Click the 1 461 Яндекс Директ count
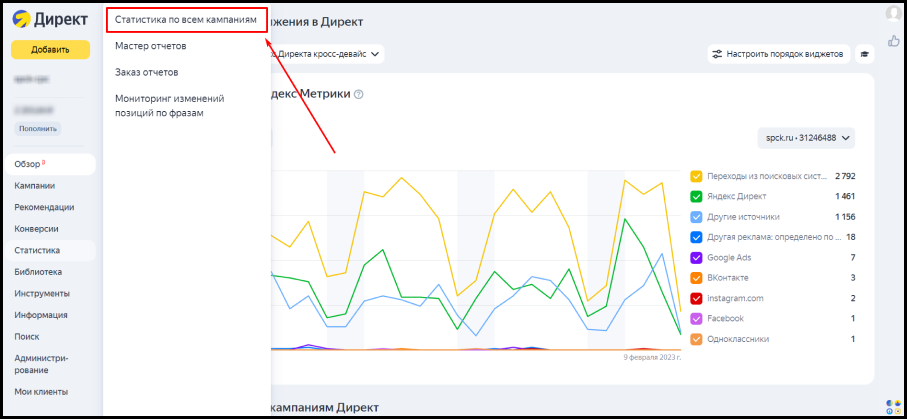The width and height of the screenshot is (907, 419). [845, 196]
